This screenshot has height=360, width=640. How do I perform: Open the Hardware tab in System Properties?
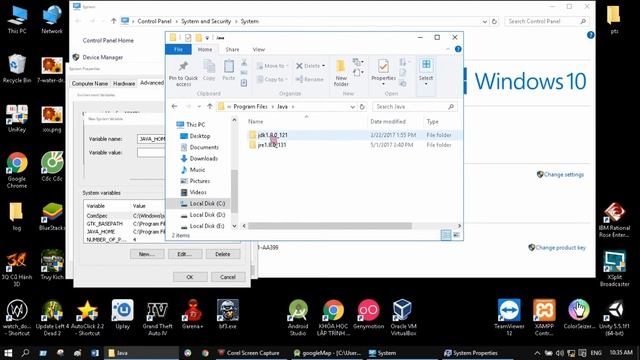(124, 83)
